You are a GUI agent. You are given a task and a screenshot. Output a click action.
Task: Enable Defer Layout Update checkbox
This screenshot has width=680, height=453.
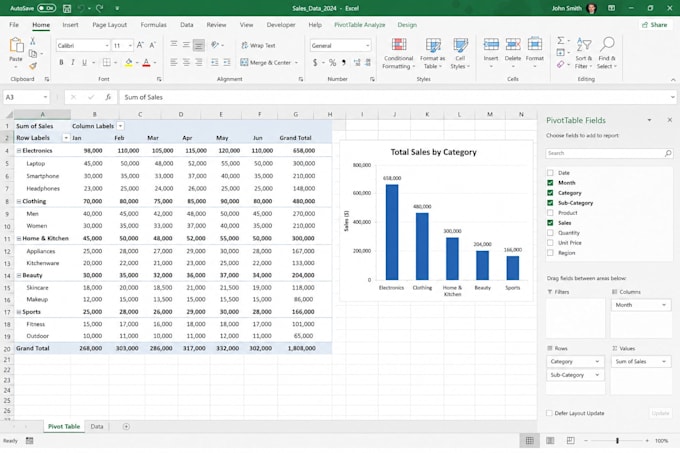(x=549, y=413)
